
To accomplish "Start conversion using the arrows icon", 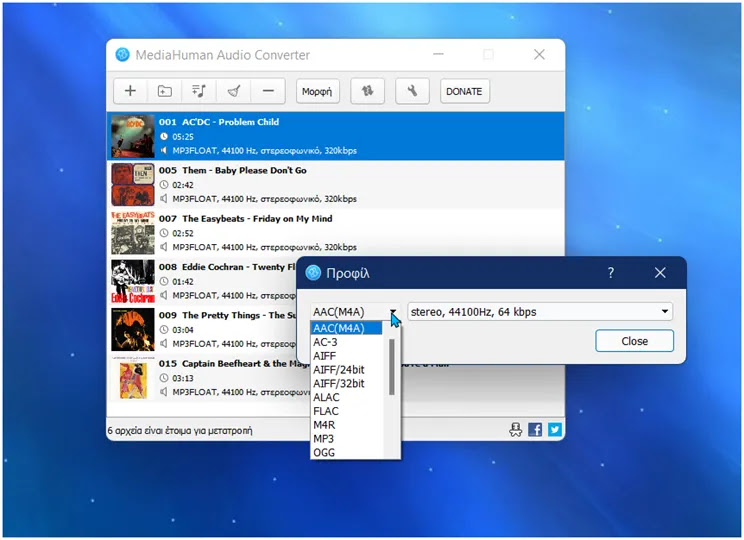I will pyautogui.click(x=367, y=91).
